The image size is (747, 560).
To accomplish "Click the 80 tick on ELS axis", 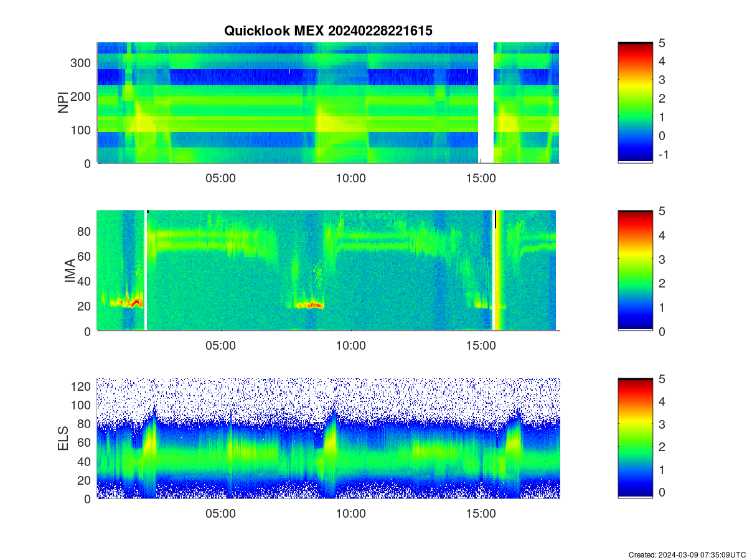I will coord(85,424).
